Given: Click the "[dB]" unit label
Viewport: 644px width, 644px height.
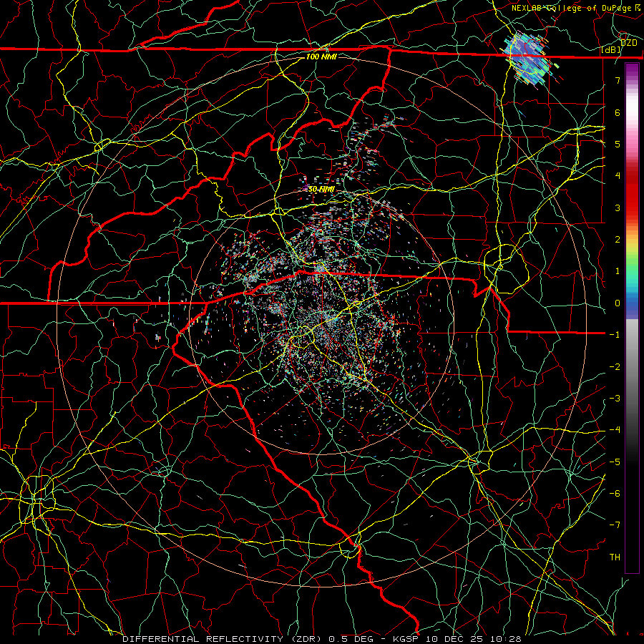Looking at the screenshot, I should click(611, 50).
